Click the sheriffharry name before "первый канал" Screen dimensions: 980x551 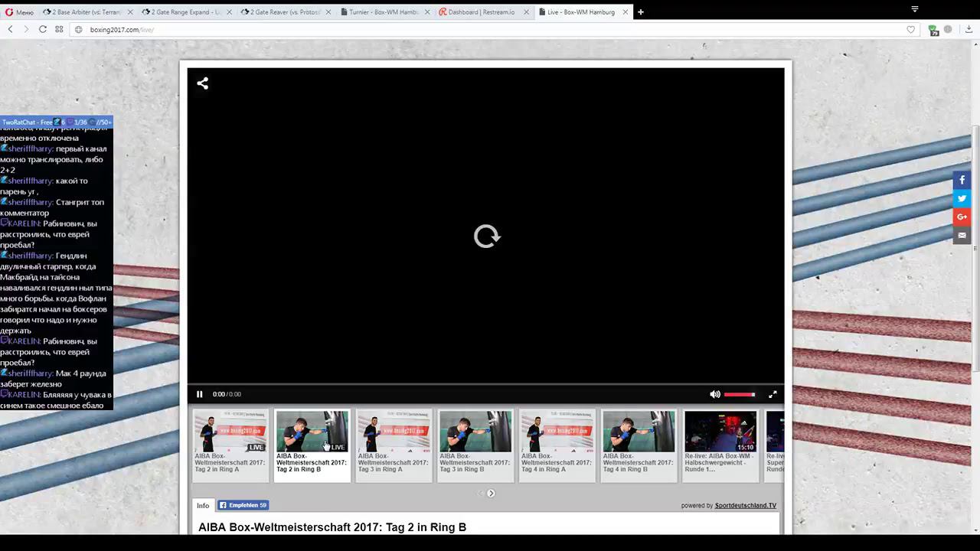[31, 148]
